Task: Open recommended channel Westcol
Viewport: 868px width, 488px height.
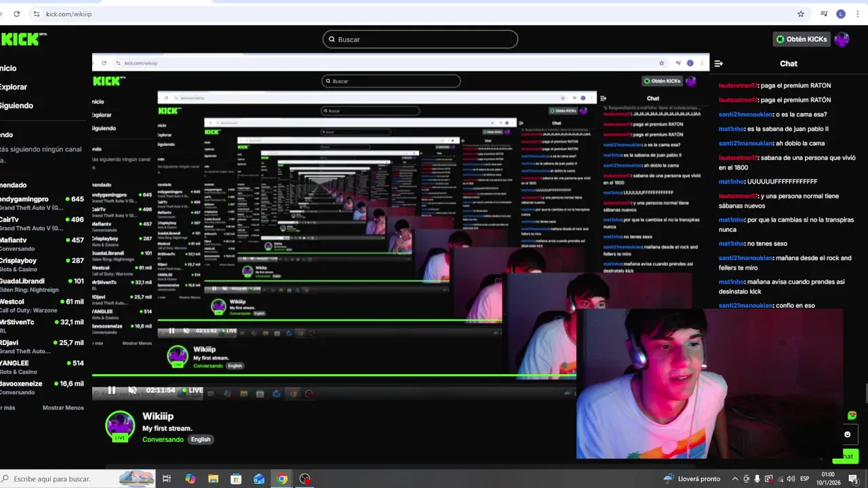Action: pyautogui.click(x=42, y=305)
